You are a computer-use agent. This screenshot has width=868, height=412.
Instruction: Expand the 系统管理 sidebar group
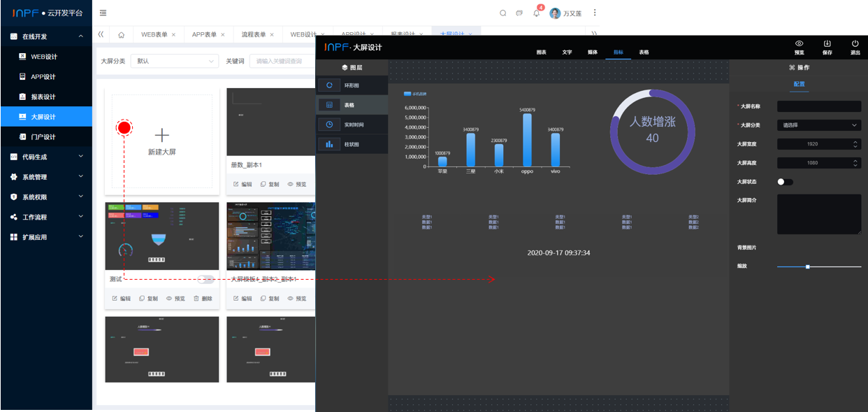pos(46,177)
